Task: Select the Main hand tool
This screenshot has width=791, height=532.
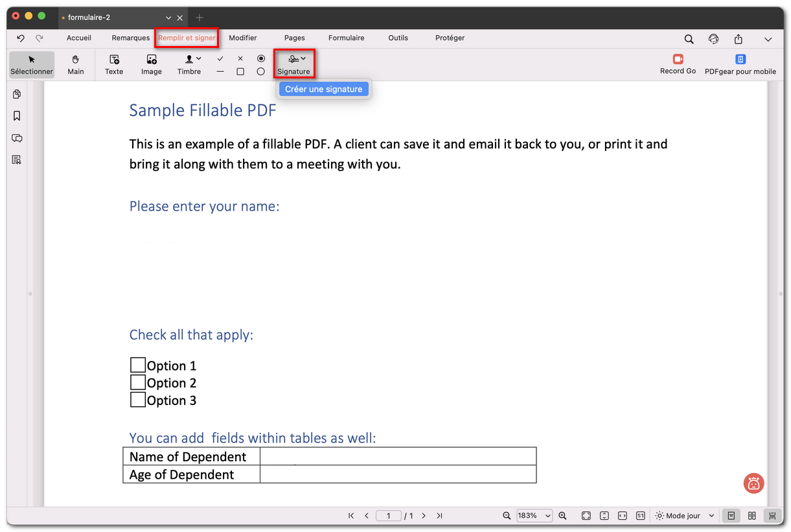Action: click(76, 64)
